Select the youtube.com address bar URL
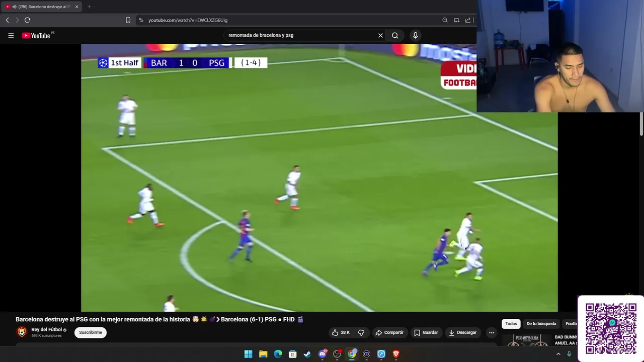This screenshot has height=362, width=644. (x=188, y=20)
